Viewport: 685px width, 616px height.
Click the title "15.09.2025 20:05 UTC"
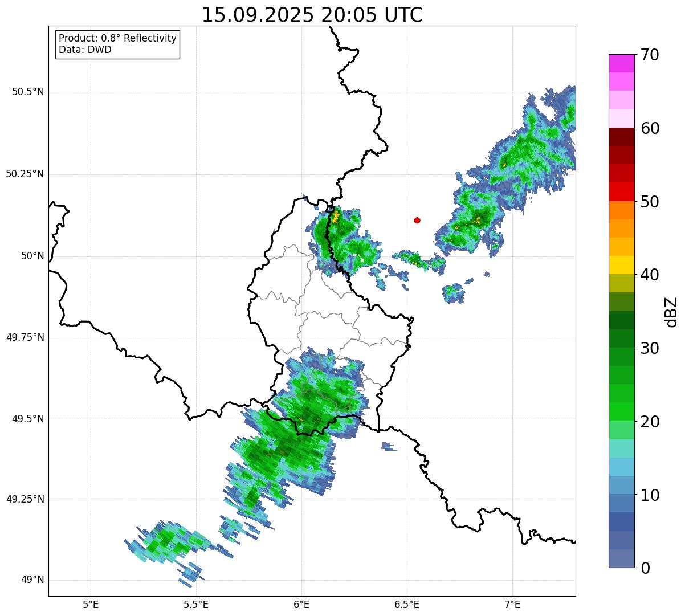[x=312, y=15]
